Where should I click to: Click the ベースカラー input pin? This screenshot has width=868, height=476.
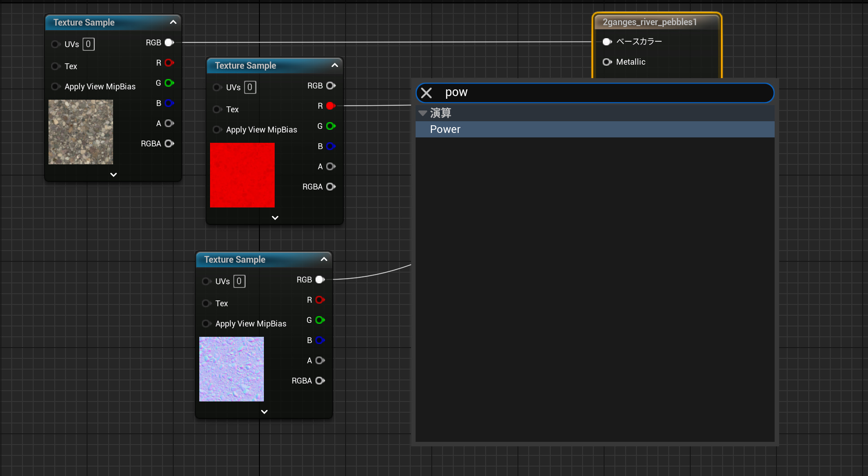[607, 42]
